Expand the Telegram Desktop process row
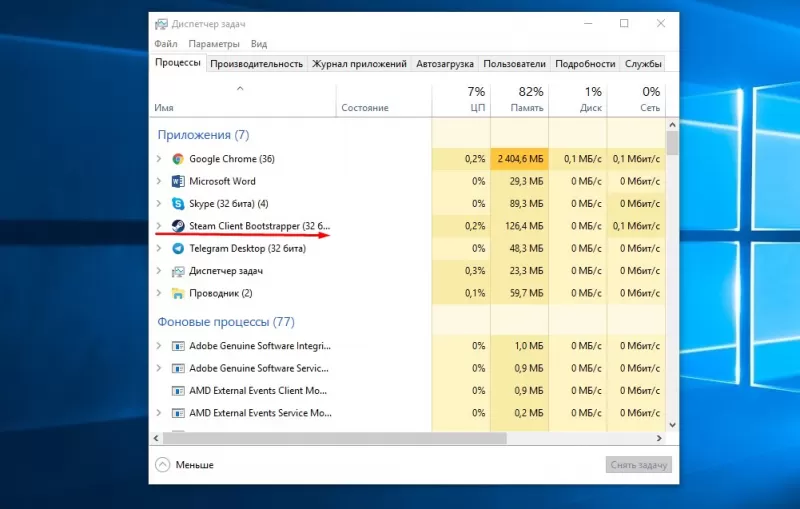Image resolution: width=800 pixels, height=509 pixels. pos(159,248)
